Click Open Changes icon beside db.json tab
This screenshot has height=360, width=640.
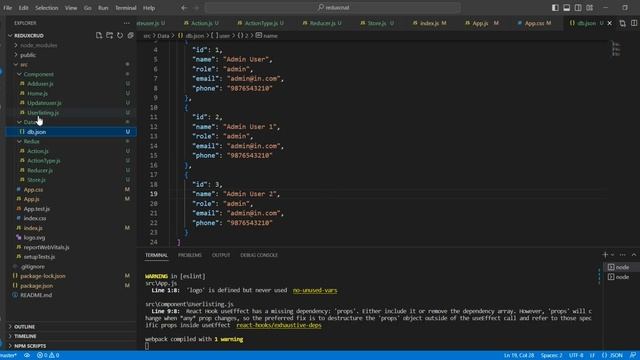tap(622, 23)
